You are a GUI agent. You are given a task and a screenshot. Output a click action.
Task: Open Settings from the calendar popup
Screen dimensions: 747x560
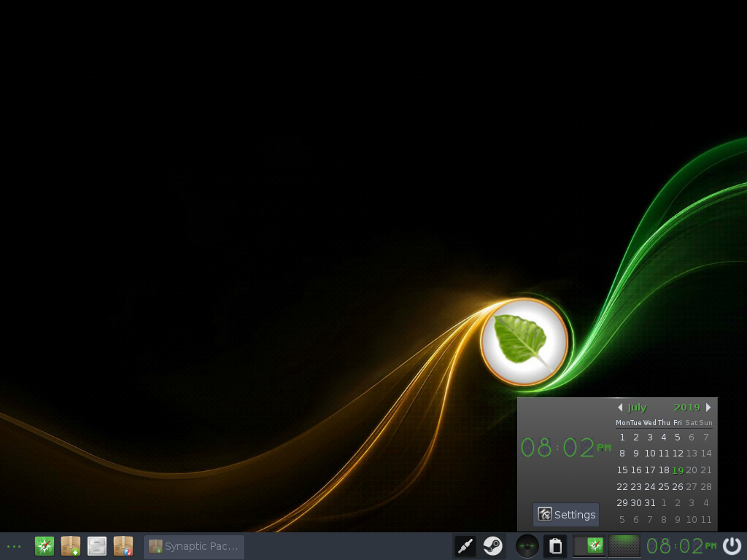pyautogui.click(x=566, y=514)
